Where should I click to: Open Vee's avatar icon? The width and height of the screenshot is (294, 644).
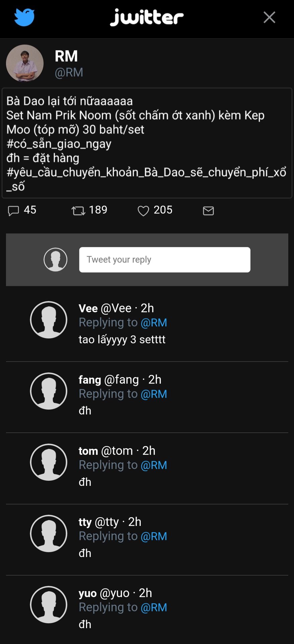tap(49, 320)
